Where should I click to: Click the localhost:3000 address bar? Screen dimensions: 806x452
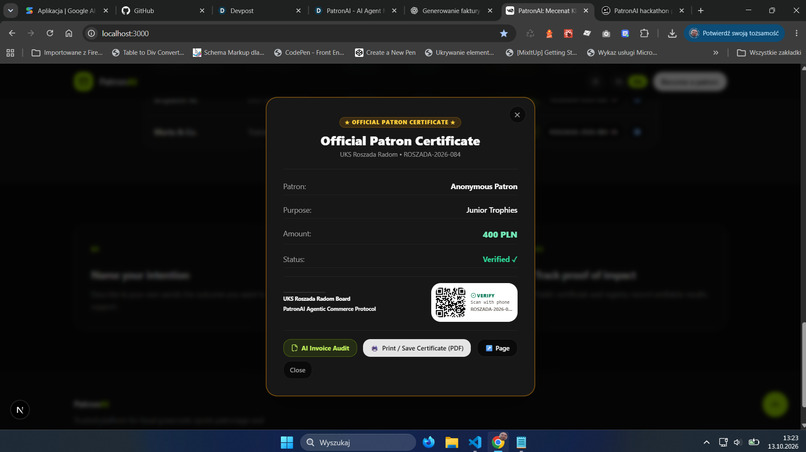298,33
